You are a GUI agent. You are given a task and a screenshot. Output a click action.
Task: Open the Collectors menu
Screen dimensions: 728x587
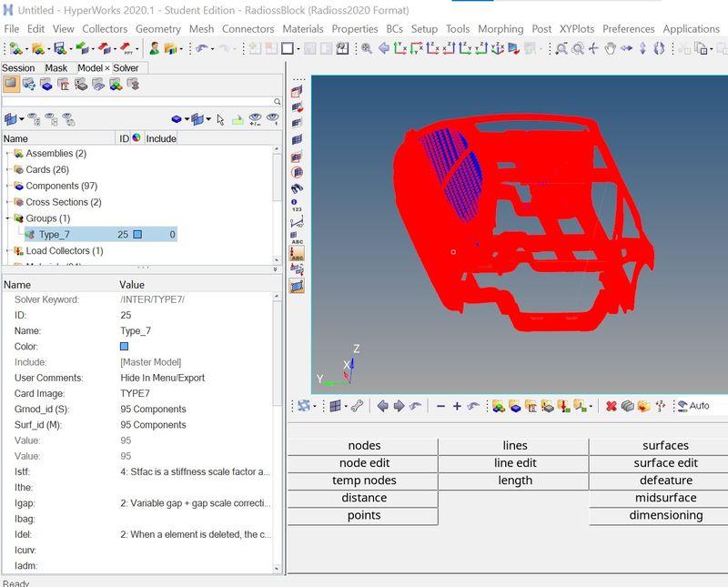(105, 29)
